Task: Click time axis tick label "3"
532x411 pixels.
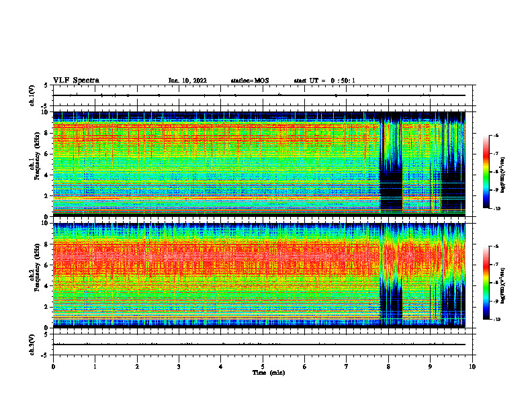Action: coord(179,367)
